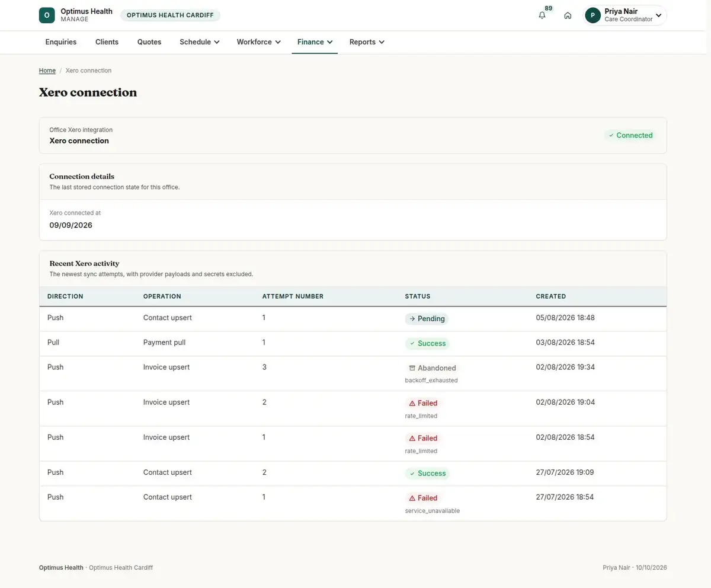Click the Recent Xero activity heading

(x=84, y=263)
